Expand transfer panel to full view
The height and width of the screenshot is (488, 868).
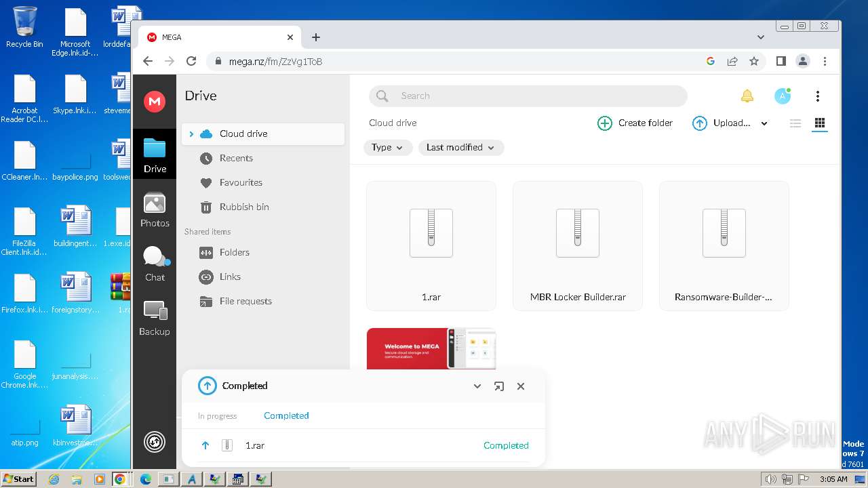[499, 386]
